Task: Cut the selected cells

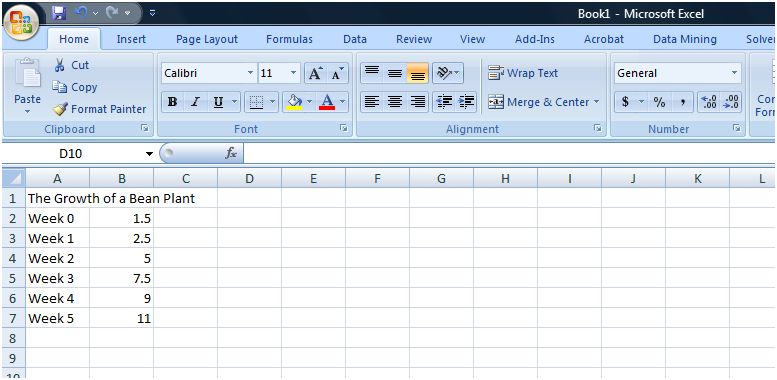Action: 71,65
